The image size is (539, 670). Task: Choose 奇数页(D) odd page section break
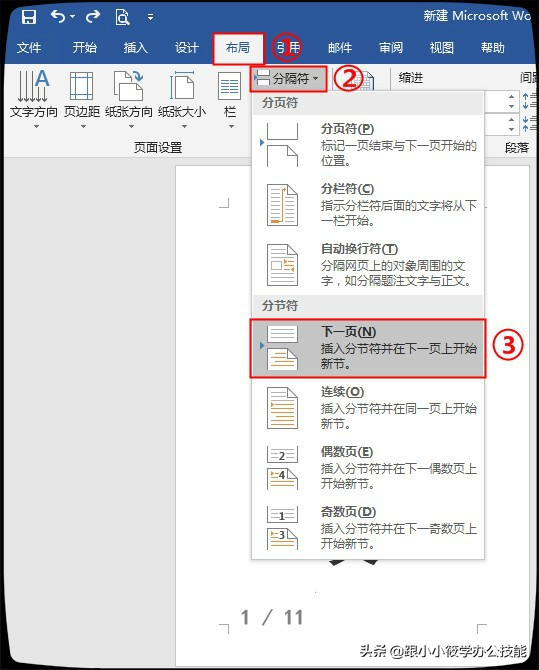coord(368,528)
